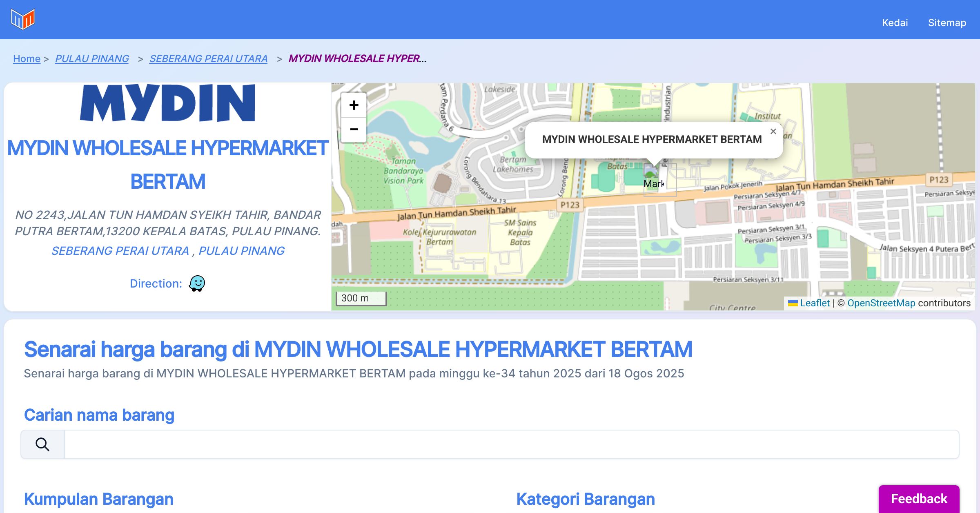This screenshot has height=513, width=980.
Task: Zoom in the map
Action: pyautogui.click(x=354, y=105)
